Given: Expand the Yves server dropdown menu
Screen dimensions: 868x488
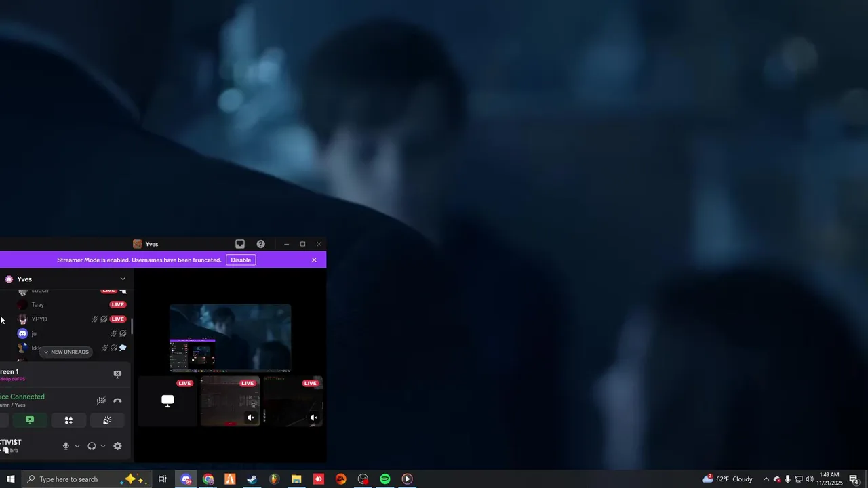Looking at the screenshot, I should [123, 279].
